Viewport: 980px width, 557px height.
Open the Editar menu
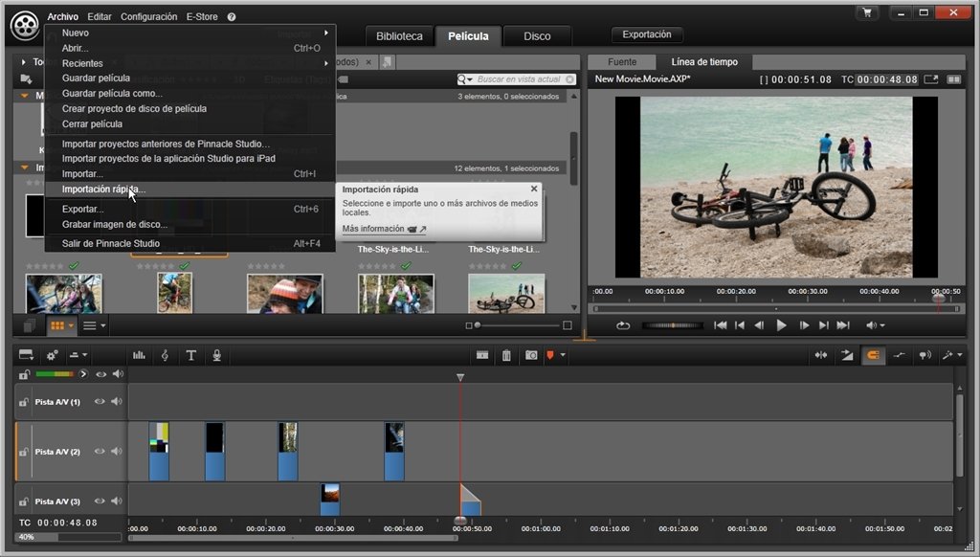click(x=100, y=17)
